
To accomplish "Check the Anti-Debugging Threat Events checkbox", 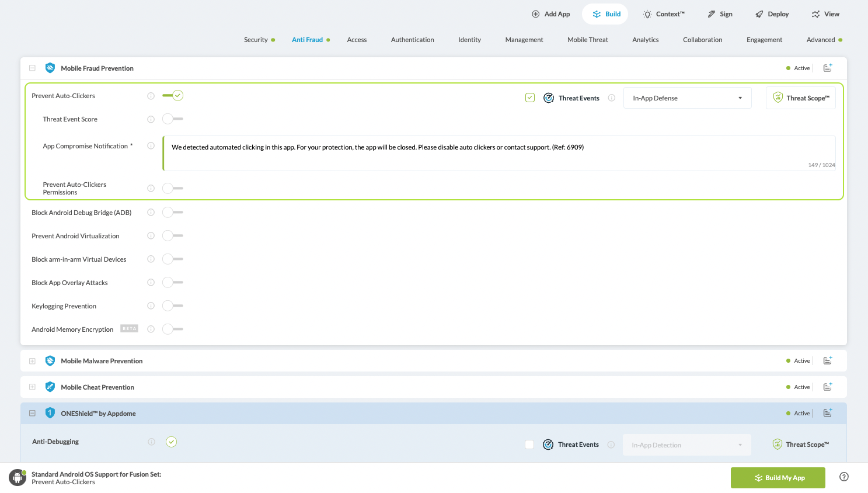I will coord(529,445).
